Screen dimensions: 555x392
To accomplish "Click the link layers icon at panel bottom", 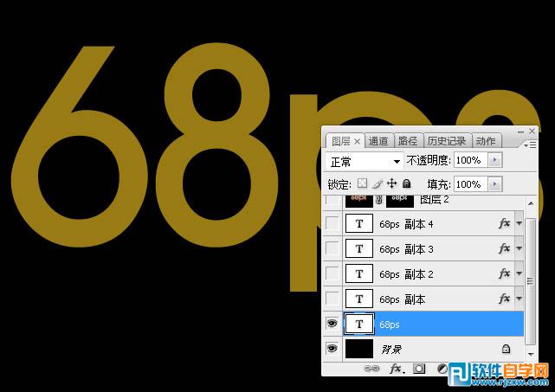I will click(371, 369).
